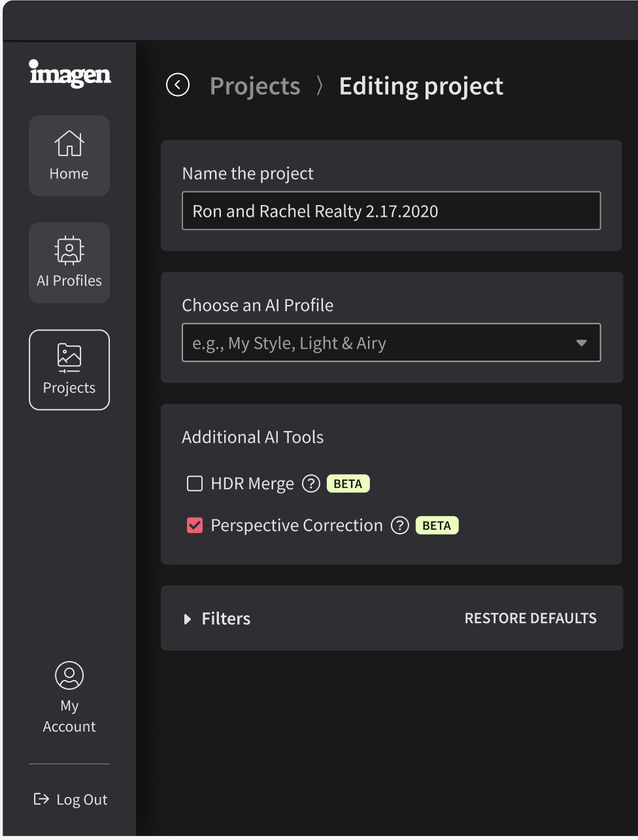Enable the HDR Merge checkbox
This screenshot has height=840, width=638.
click(195, 483)
